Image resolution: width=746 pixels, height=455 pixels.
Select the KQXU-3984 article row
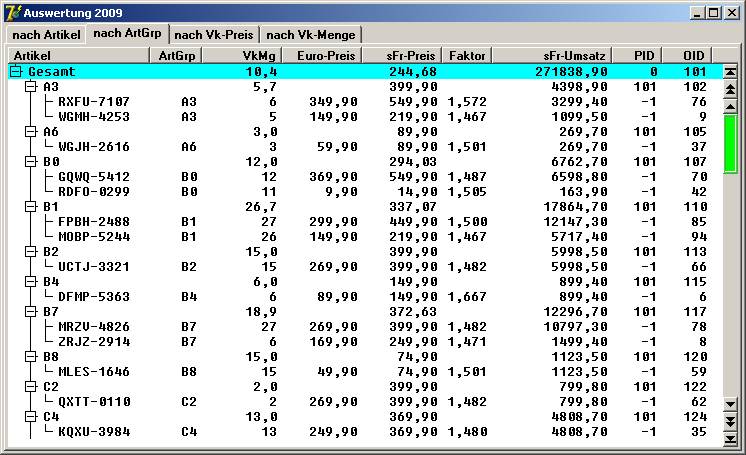(x=93, y=432)
